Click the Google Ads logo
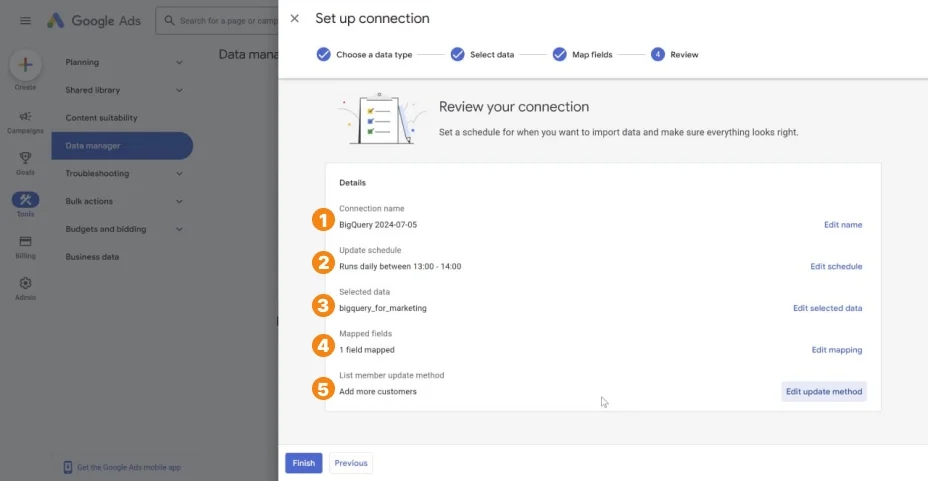 click(94, 21)
